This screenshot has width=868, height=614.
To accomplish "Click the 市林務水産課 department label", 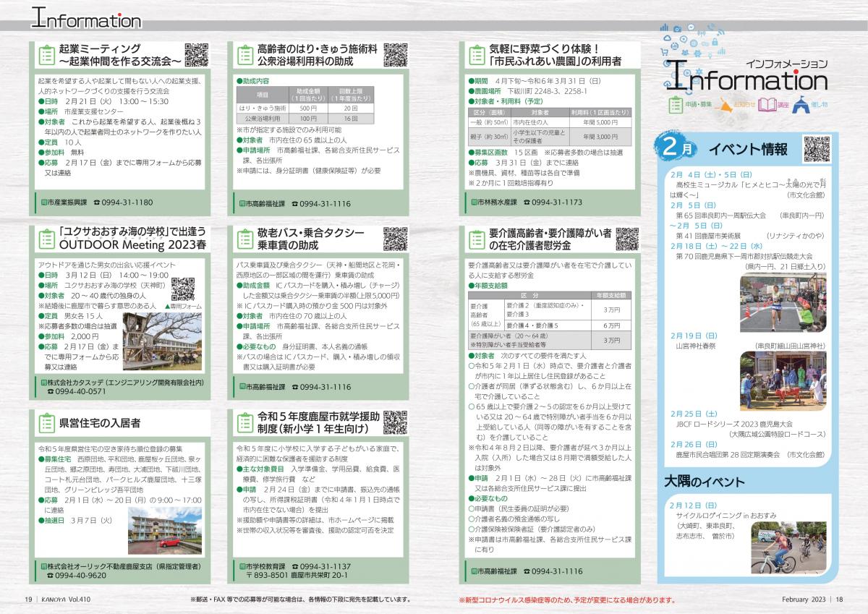I will coord(498,202).
